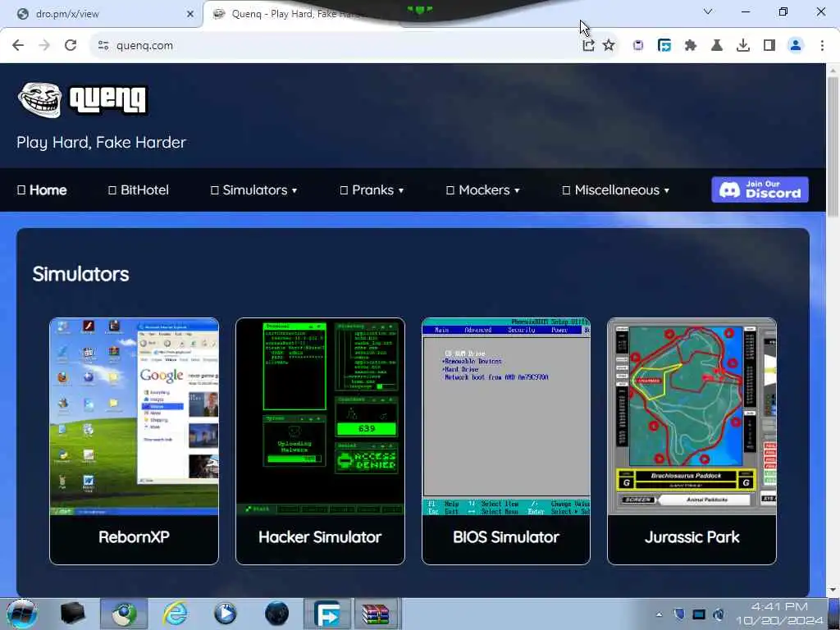Screen dimensions: 840x630
Task: Open the BIOS Simulator thumbnail
Action: tap(505, 416)
